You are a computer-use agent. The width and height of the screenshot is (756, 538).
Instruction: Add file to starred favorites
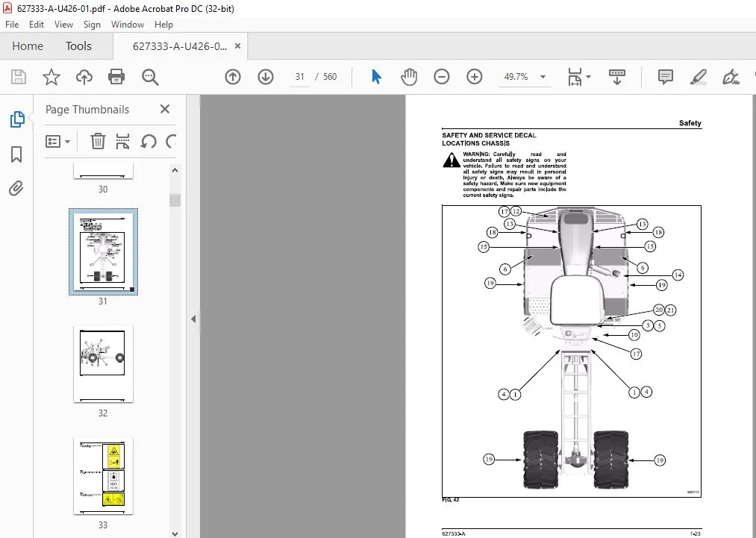pos(51,77)
